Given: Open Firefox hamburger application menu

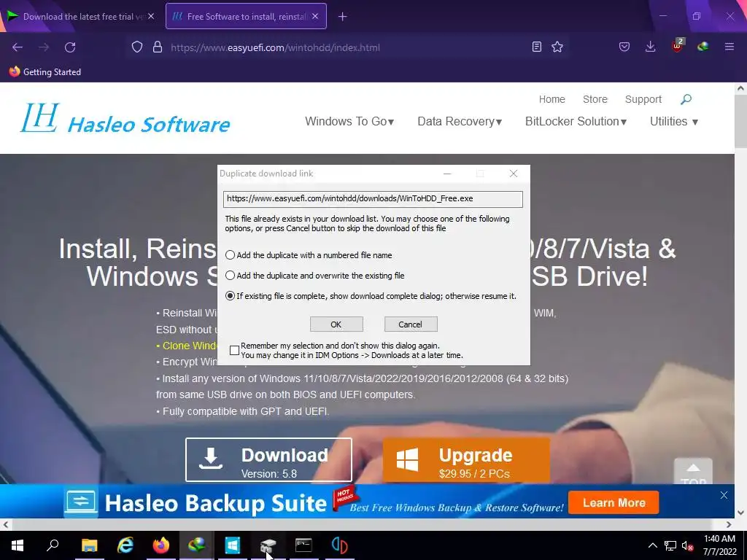Looking at the screenshot, I should (x=729, y=47).
